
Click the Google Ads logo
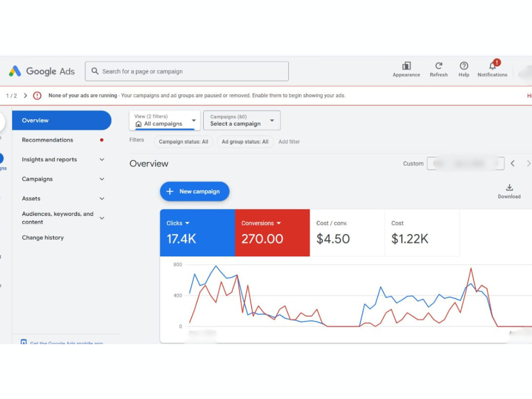coord(41,71)
